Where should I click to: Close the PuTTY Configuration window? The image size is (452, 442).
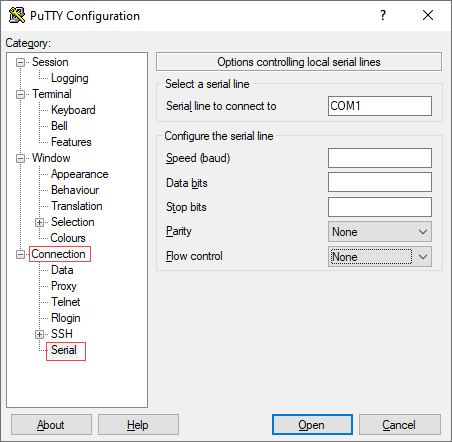tap(428, 15)
